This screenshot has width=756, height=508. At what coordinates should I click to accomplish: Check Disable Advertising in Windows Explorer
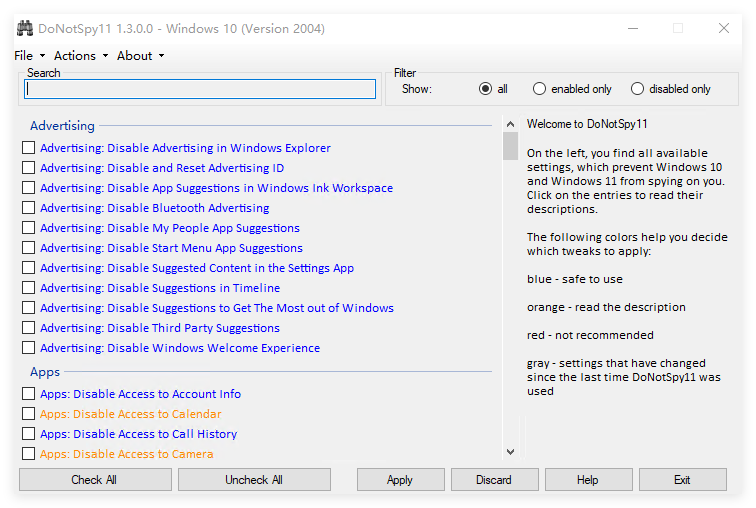(x=28, y=147)
